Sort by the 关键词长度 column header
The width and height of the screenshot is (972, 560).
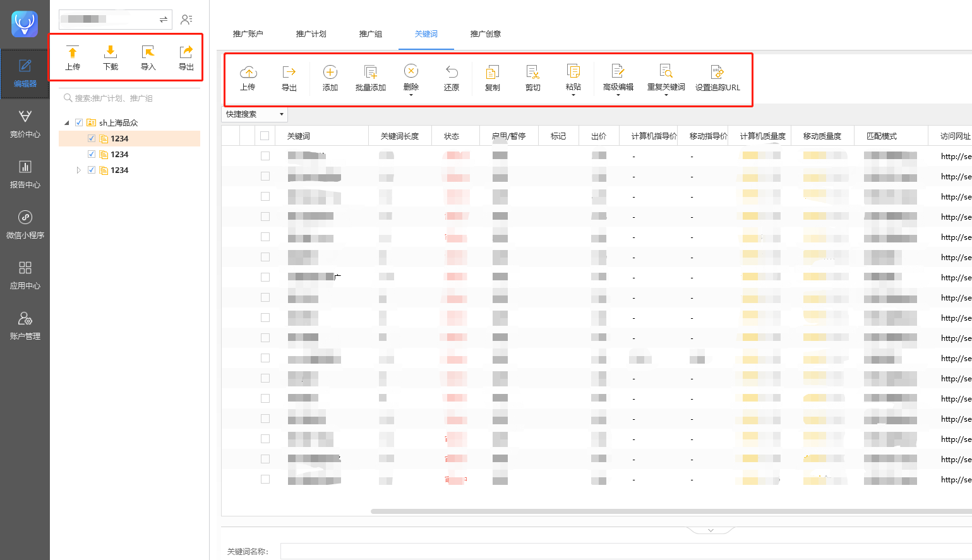400,136
